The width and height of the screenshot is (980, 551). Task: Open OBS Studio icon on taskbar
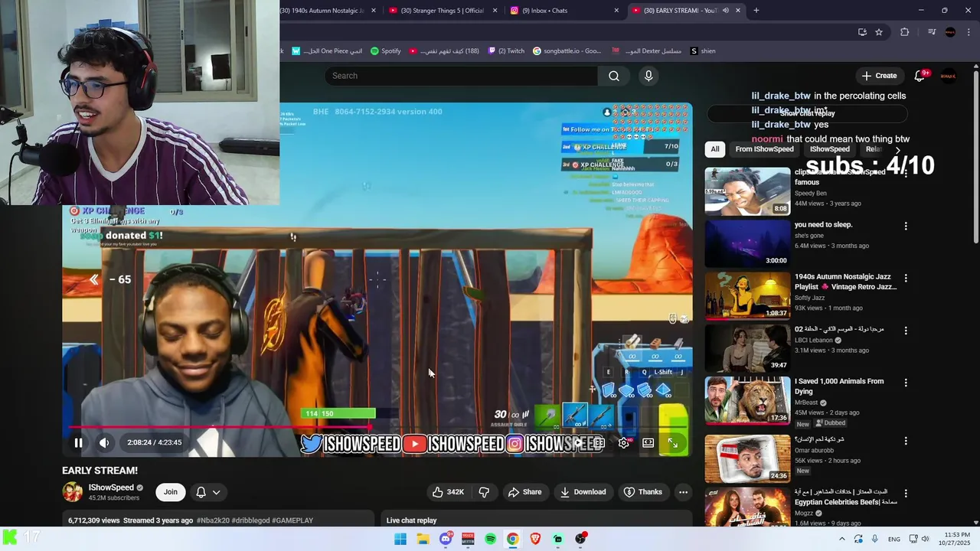pyautogui.click(x=580, y=539)
